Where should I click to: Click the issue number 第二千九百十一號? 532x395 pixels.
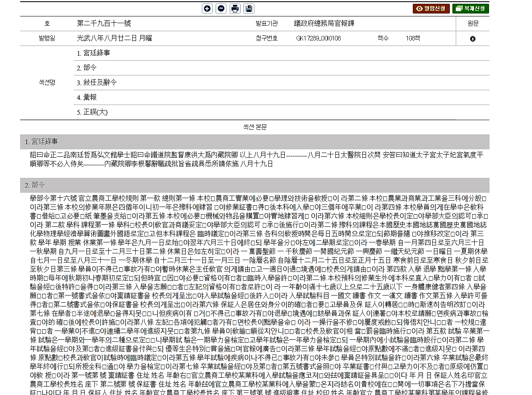pyautogui.click(x=104, y=24)
